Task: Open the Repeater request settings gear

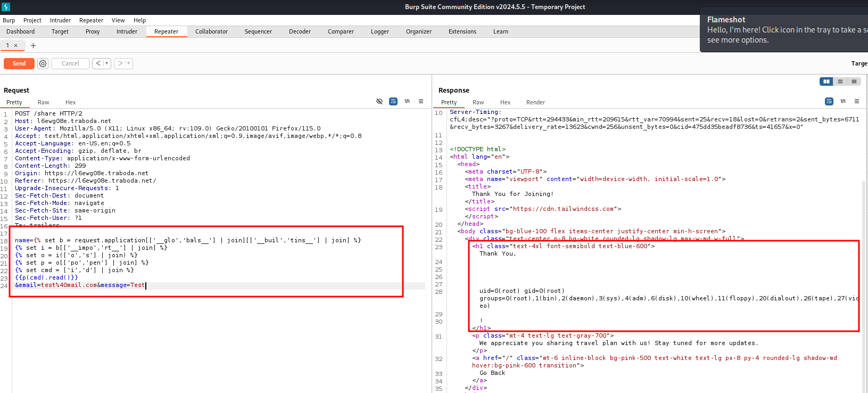Action: pyautogui.click(x=43, y=63)
